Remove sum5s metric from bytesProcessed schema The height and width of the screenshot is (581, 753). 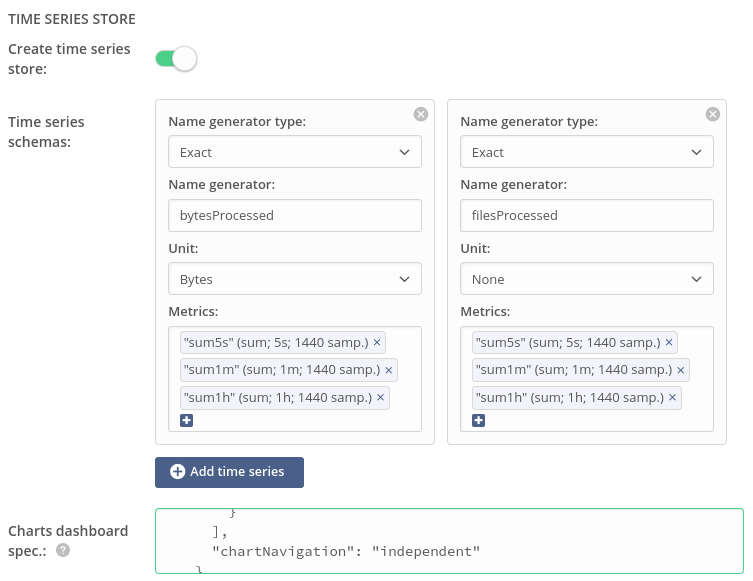[x=377, y=342]
